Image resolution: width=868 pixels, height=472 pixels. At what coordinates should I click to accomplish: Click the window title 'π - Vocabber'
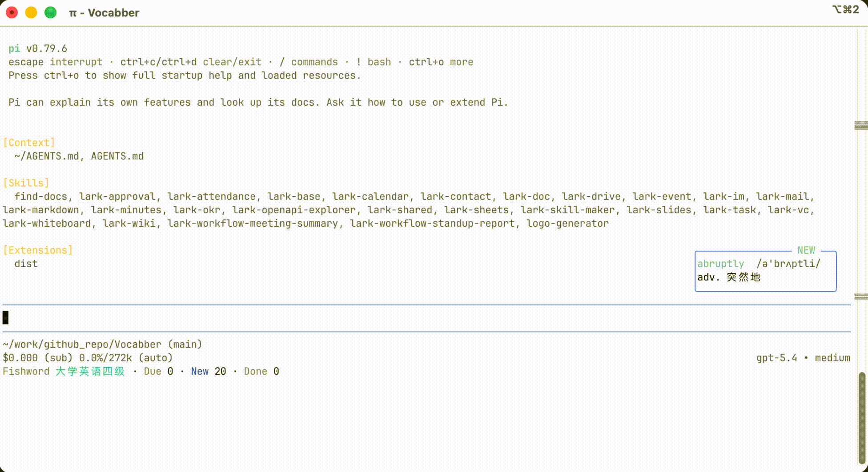pyautogui.click(x=104, y=13)
